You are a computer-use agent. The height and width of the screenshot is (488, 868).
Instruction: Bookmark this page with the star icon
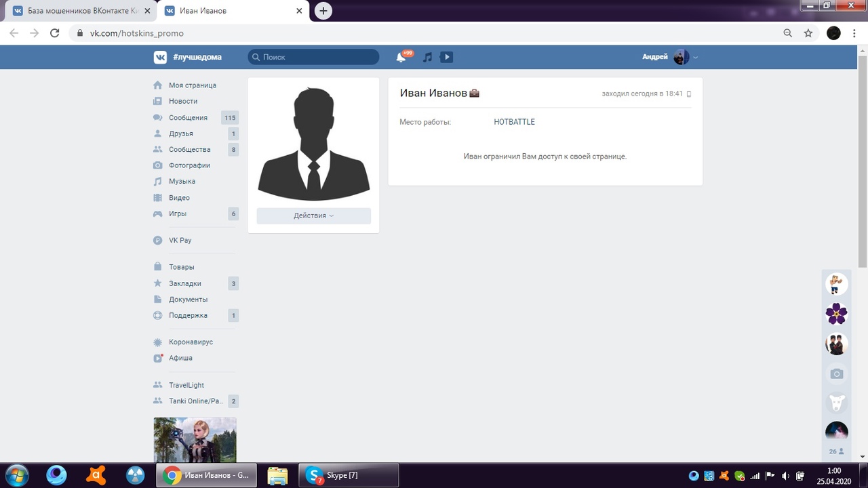click(808, 33)
